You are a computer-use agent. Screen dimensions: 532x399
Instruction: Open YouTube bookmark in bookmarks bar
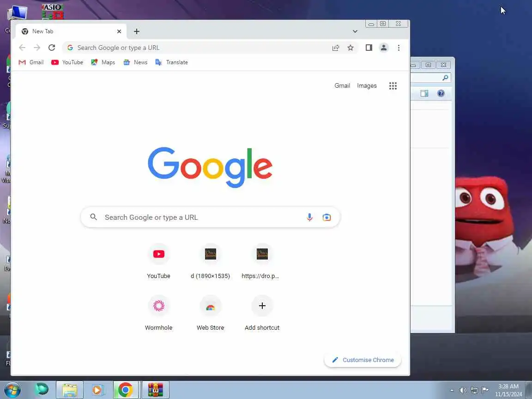pyautogui.click(x=67, y=62)
